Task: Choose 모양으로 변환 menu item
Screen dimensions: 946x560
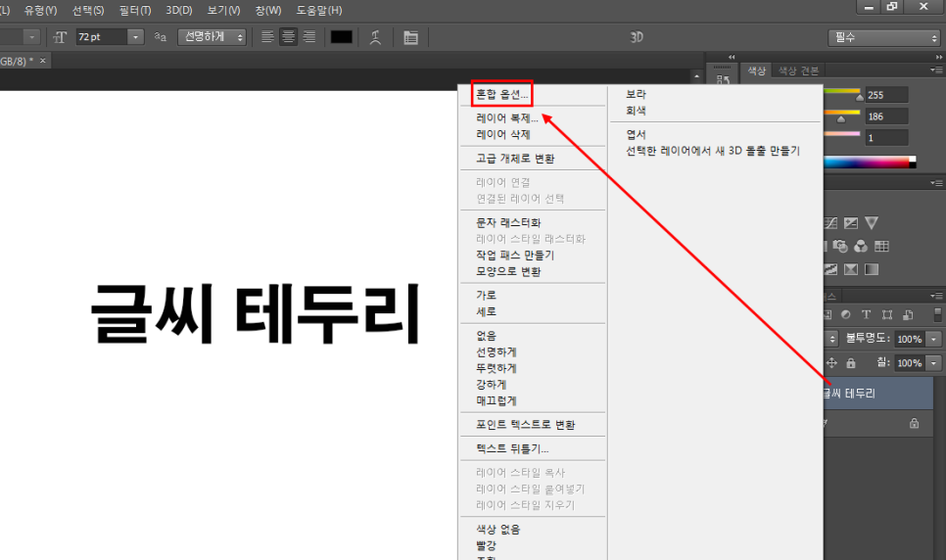Action: pyautogui.click(x=508, y=271)
